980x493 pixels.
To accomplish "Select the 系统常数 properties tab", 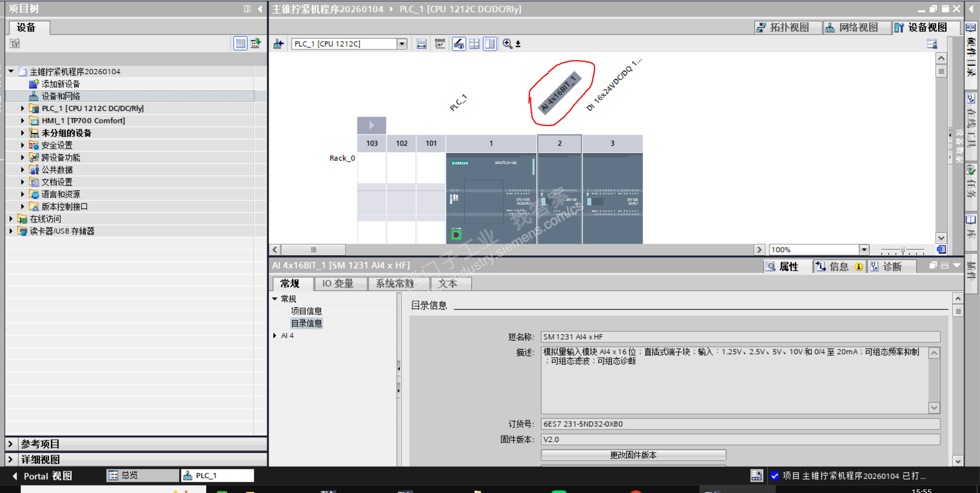I will tap(399, 283).
